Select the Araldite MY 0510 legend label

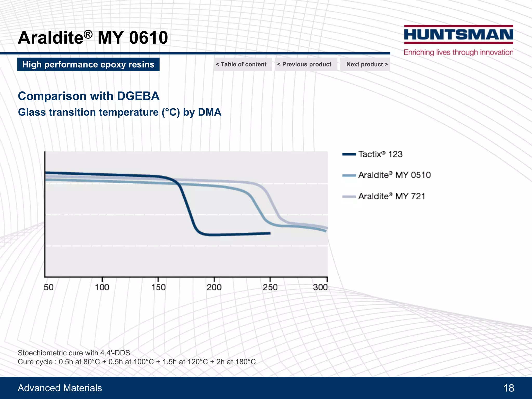click(394, 175)
